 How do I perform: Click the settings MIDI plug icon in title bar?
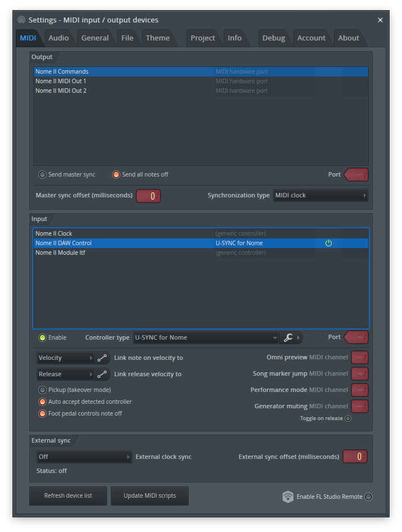point(21,20)
